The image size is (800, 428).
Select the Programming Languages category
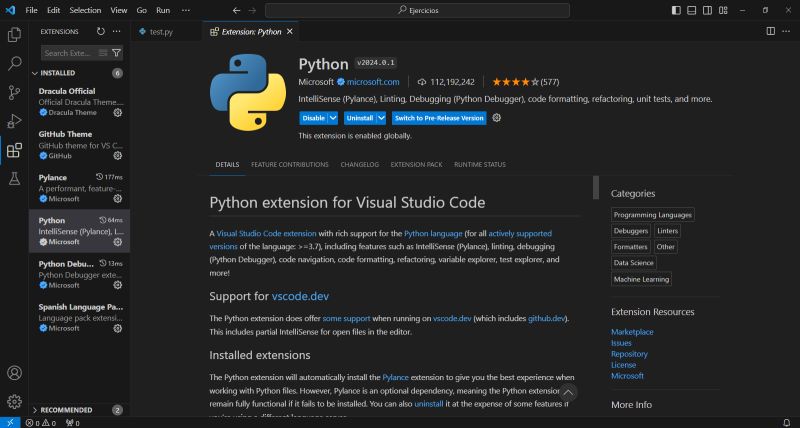click(653, 215)
